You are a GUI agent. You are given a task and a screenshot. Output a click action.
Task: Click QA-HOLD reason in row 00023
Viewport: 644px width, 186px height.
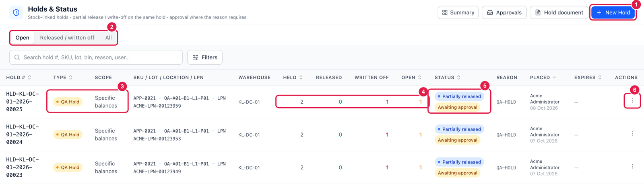[506, 168]
